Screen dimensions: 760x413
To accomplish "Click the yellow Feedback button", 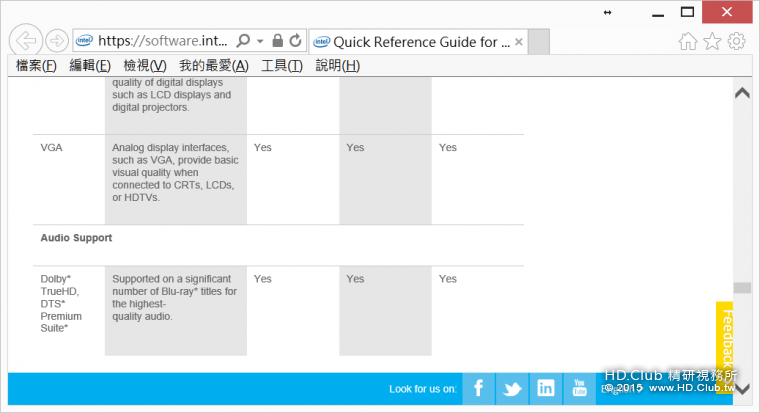I will click(726, 333).
